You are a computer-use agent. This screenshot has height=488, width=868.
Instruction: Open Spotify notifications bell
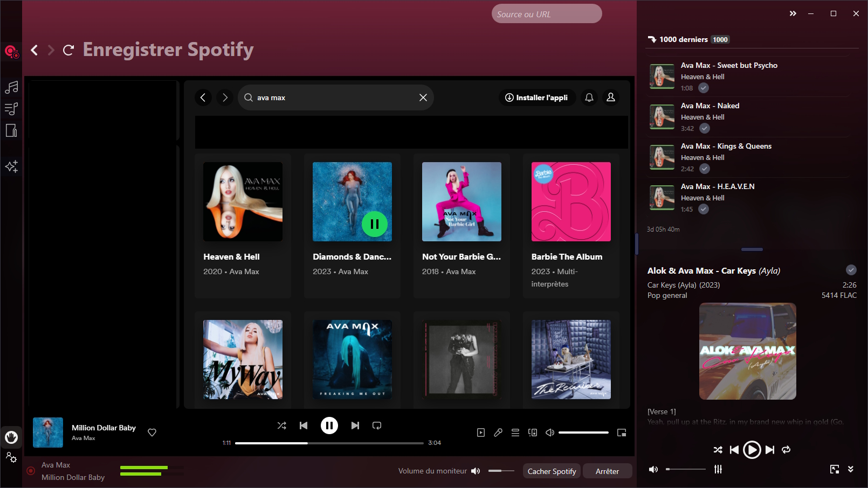point(589,97)
